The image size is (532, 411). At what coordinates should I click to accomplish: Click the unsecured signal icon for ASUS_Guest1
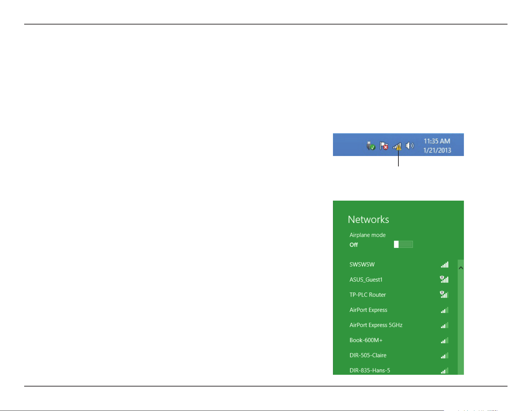444,279
